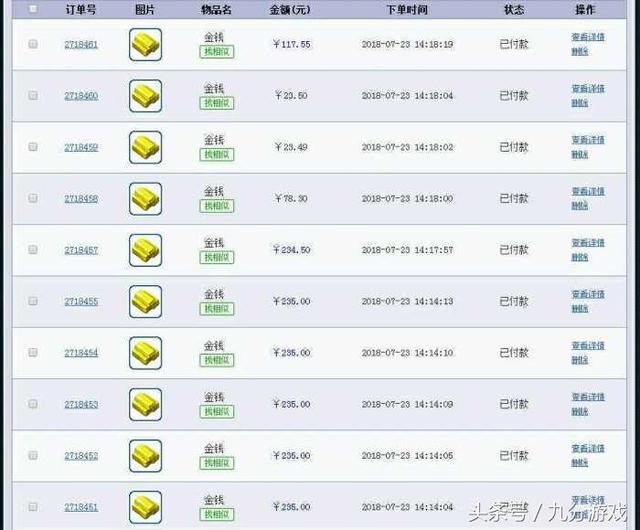Tick the checkbox for order 2718461
This screenshot has width=640, height=530.
point(33,44)
